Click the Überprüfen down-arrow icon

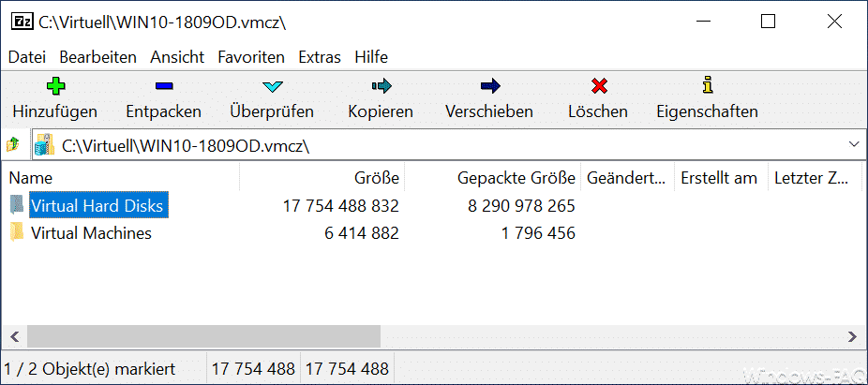(x=273, y=87)
